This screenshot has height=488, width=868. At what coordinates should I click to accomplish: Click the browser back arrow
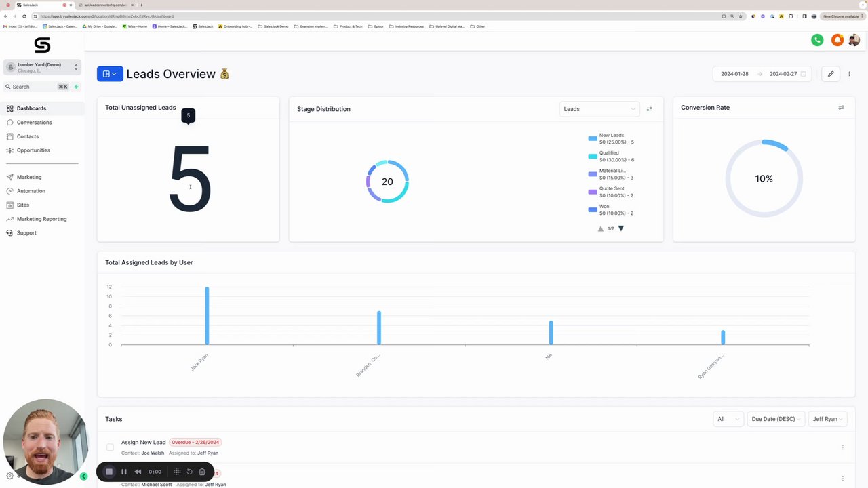coord(5,16)
